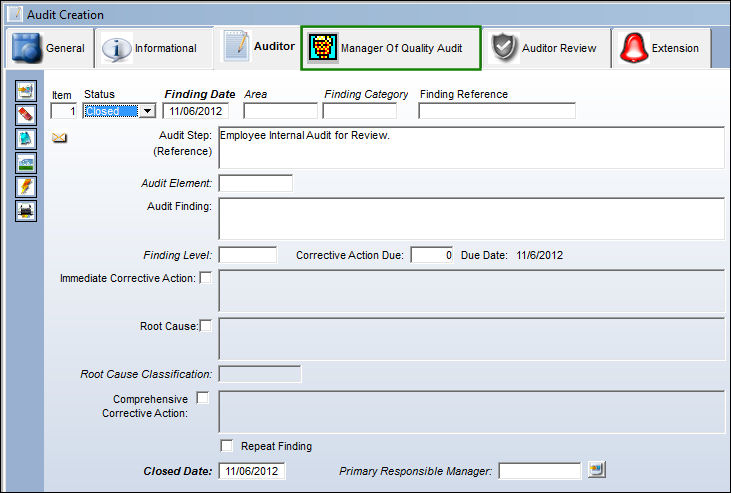The height and width of the screenshot is (493, 731).
Task: Expand the Status dropdown arrow
Action: (x=147, y=111)
